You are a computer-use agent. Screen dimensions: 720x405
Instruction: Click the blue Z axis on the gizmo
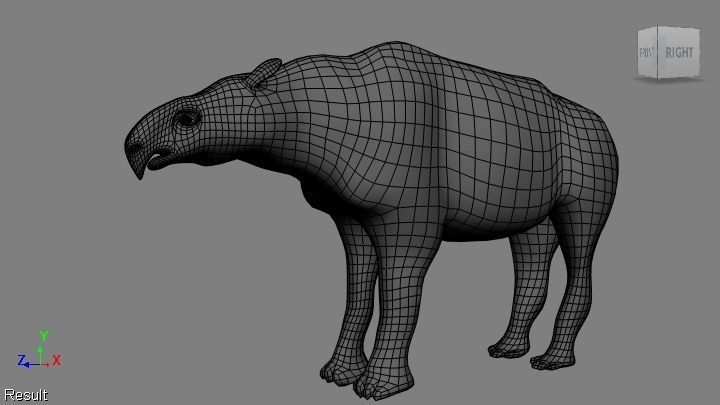click(x=27, y=362)
